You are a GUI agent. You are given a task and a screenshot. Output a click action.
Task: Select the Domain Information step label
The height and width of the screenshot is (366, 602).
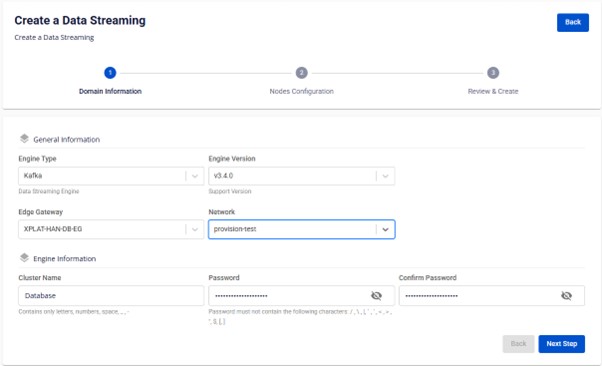coord(110,91)
